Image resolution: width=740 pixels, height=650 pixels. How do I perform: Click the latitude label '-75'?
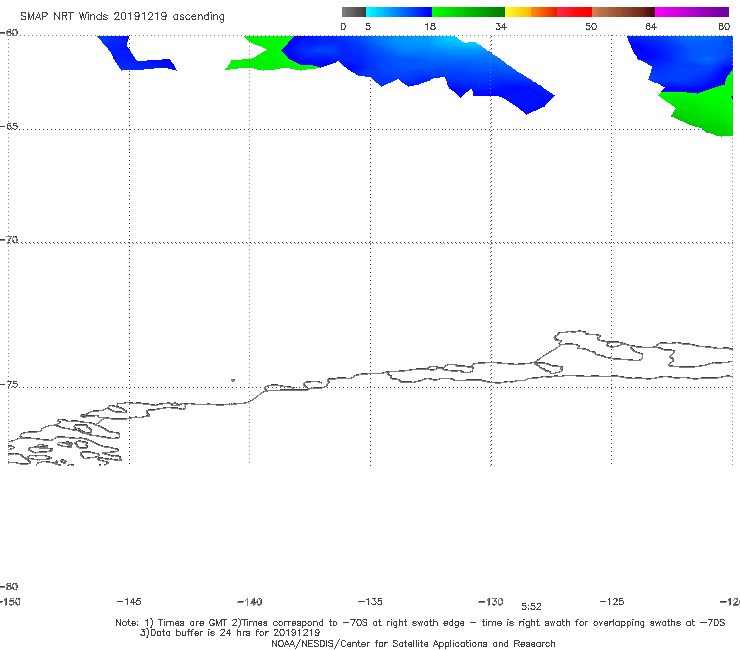9,385
